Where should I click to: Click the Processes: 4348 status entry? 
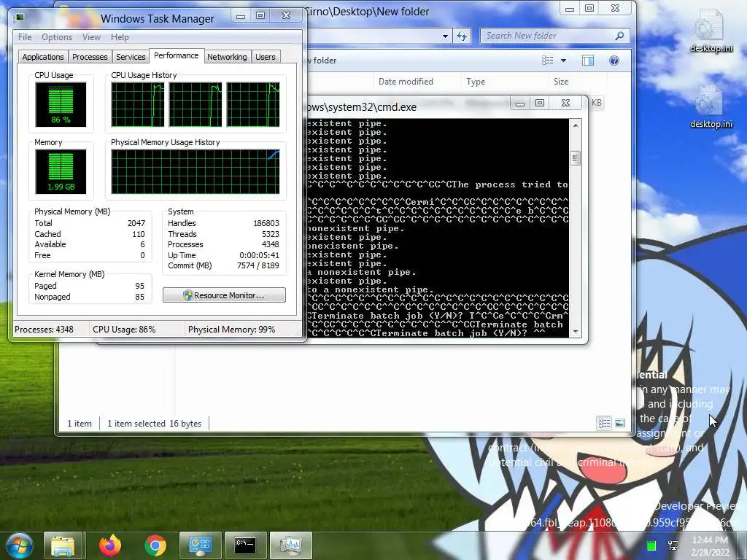tap(44, 330)
